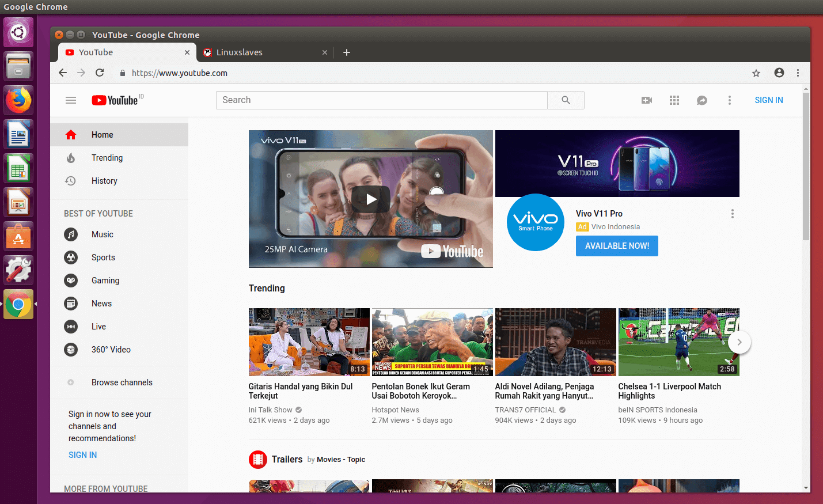Click the AVAILABLE NOW! ad button
The height and width of the screenshot is (504, 823).
pyautogui.click(x=617, y=246)
